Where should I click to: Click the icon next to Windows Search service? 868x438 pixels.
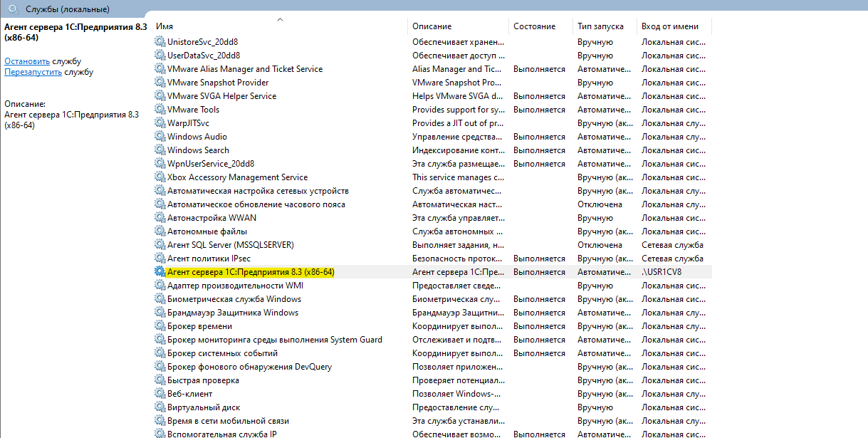point(160,150)
